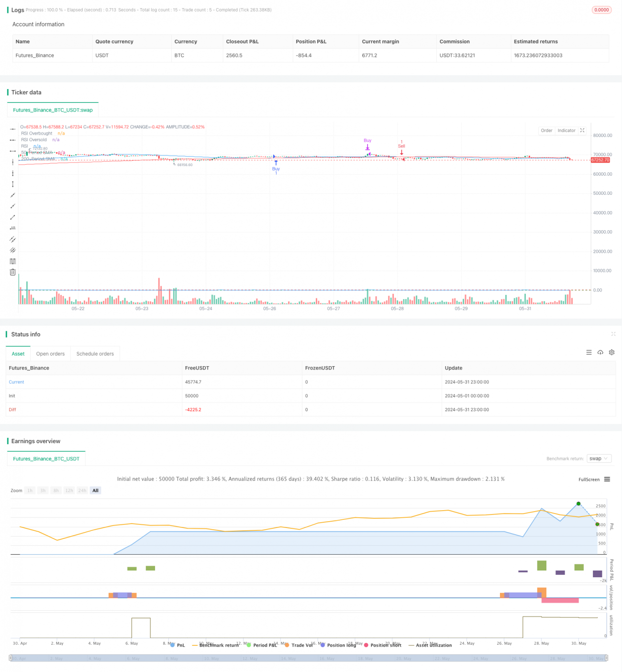
Task: Select the 3h zoom button
Action: pos(43,491)
